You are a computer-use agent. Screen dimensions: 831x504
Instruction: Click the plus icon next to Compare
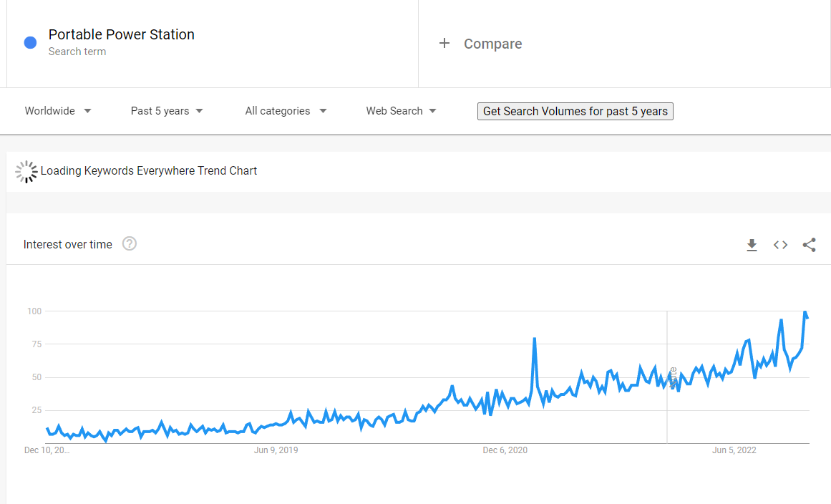point(444,43)
